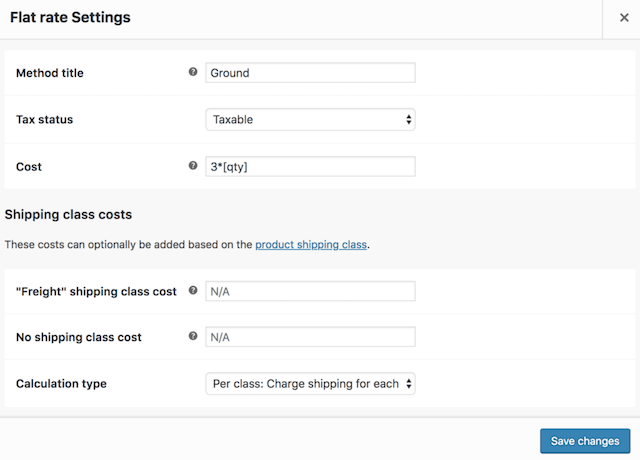Click the "Freight" shipping class cost label
The height and width of the screenshot is (460, 640).
[96, 291]
